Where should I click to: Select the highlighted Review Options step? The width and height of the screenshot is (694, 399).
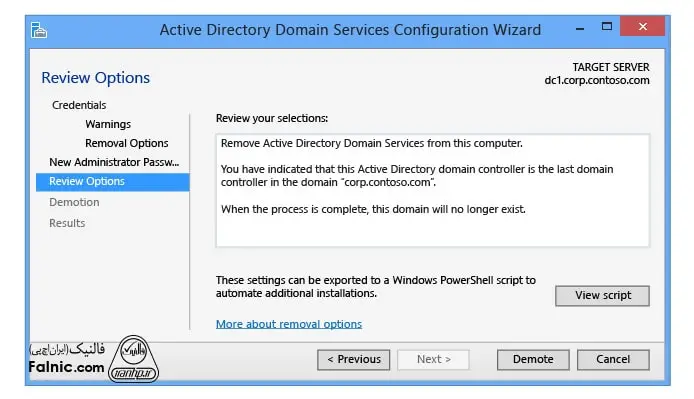pos(112,182)
